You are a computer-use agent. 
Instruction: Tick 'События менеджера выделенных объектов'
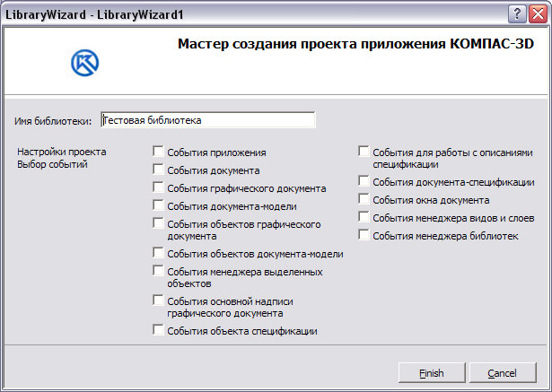tap(158, 271)
